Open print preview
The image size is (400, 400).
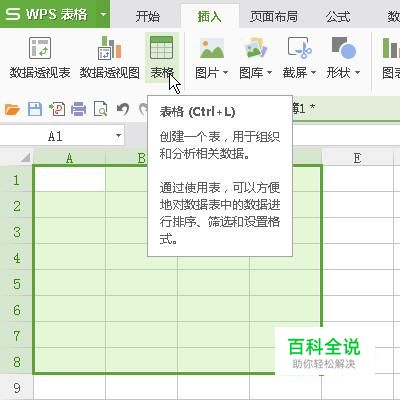pos(100,109)
